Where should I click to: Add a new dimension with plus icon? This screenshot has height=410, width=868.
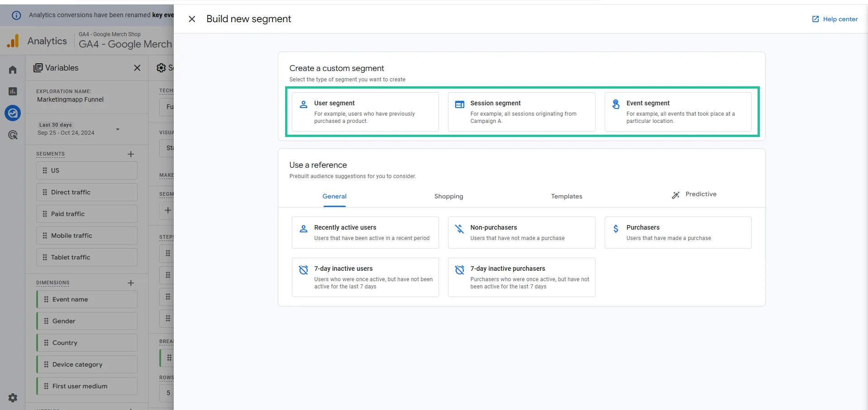[131, 283]
